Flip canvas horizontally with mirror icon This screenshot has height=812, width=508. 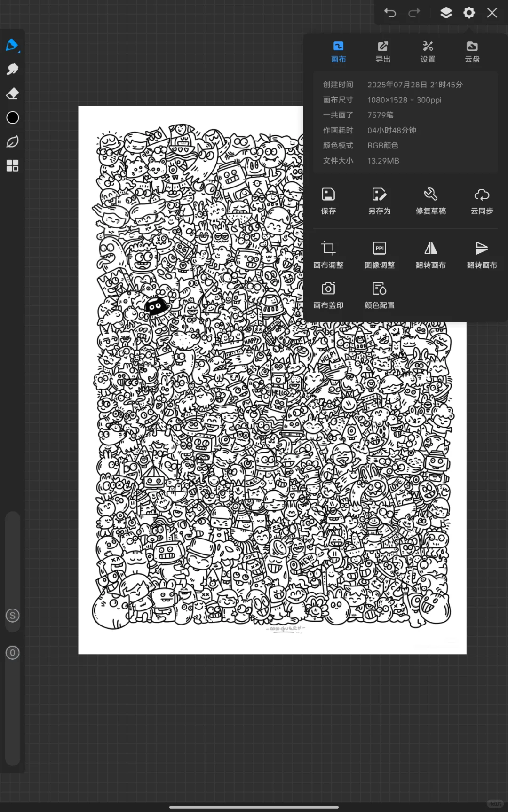[431, 255]
